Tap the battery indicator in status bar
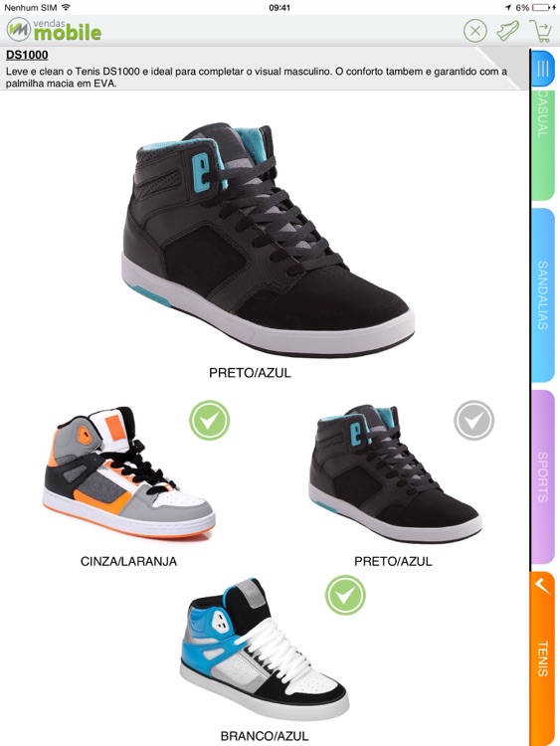The height and width of the screenshot is (746, 560). [544, 8]
